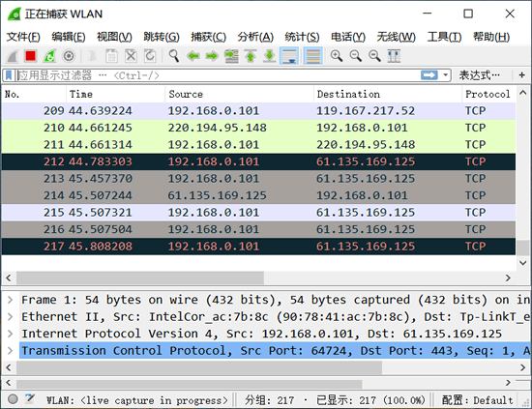The height and width of the screenshot is (409, 532).
Task: Sort by the Source column header
Action: tap(239, 94)
